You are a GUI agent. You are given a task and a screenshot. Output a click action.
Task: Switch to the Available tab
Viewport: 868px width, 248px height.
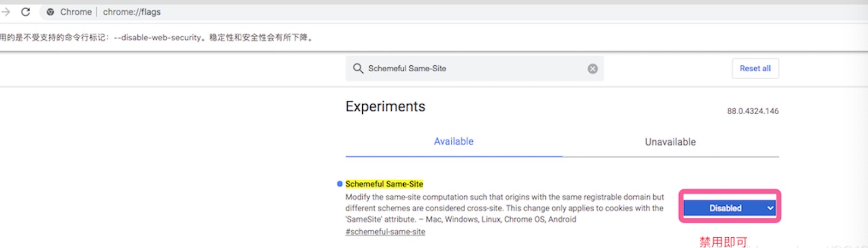pyautogui.click(x=453, y=141)
